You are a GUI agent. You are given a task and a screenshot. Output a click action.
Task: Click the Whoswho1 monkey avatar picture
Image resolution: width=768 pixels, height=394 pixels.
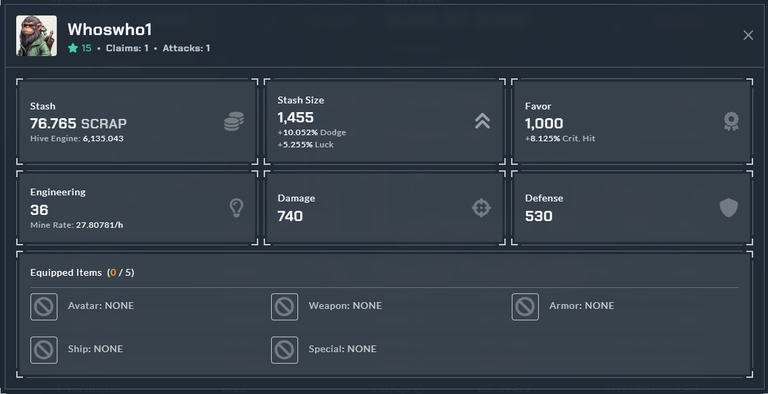pos(36,36)
